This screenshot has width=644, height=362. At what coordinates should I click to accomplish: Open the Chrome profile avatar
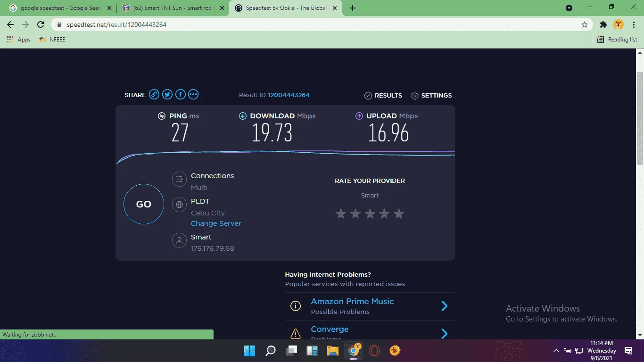point(619,25)
